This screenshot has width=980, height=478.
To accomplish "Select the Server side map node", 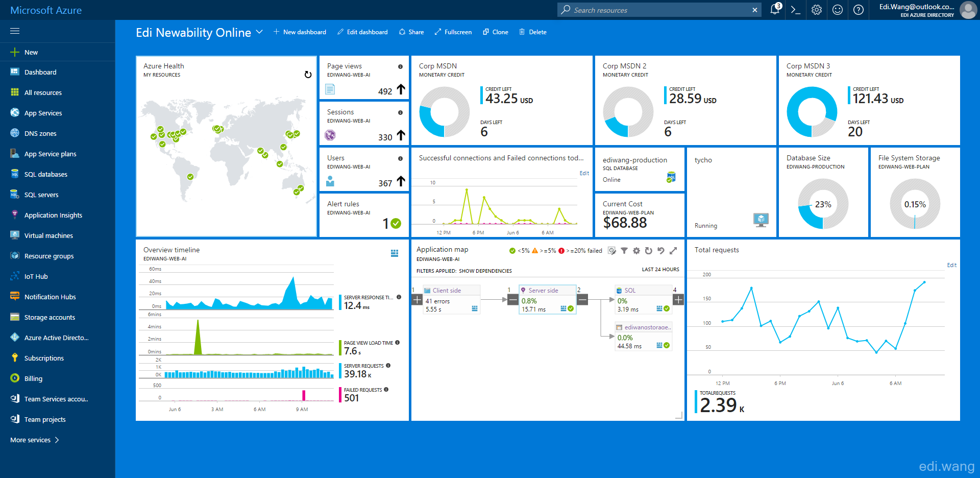I will 548,299.
